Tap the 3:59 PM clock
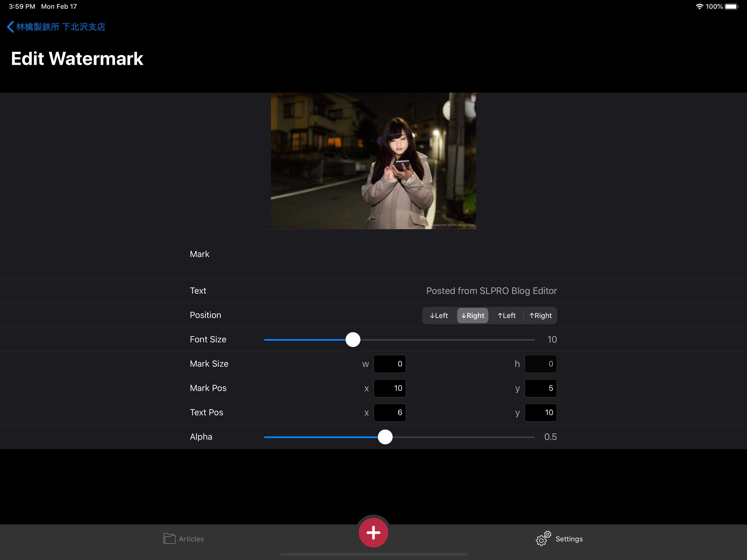Viewport: 747px width, 560px height. click(22, 6)
